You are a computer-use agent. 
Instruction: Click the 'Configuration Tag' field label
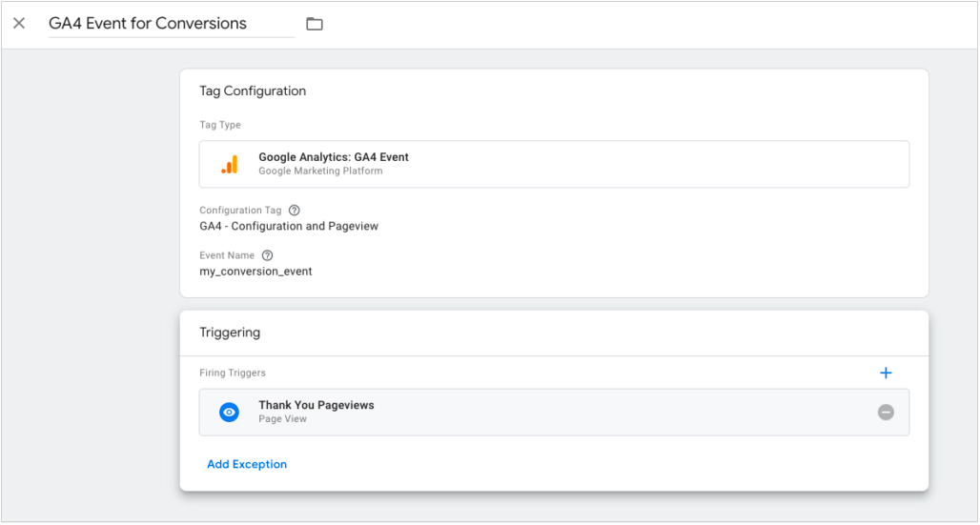[x=240, y=211]
